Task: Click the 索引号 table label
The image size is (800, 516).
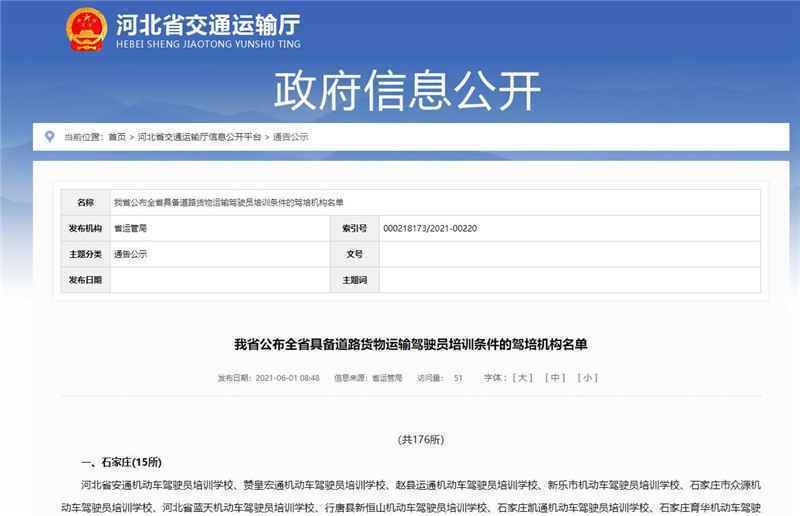Action: pos(355,228)
